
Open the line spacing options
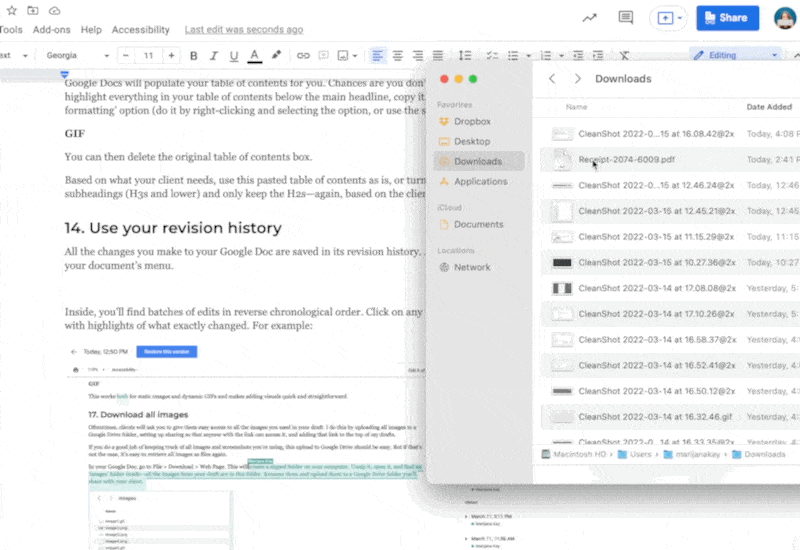click(x=465, y=55)
